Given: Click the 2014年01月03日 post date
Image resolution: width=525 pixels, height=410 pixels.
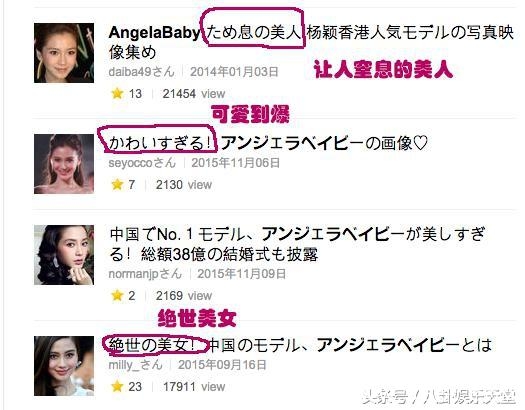Looking at the screenshot, I should pos(234,72).
